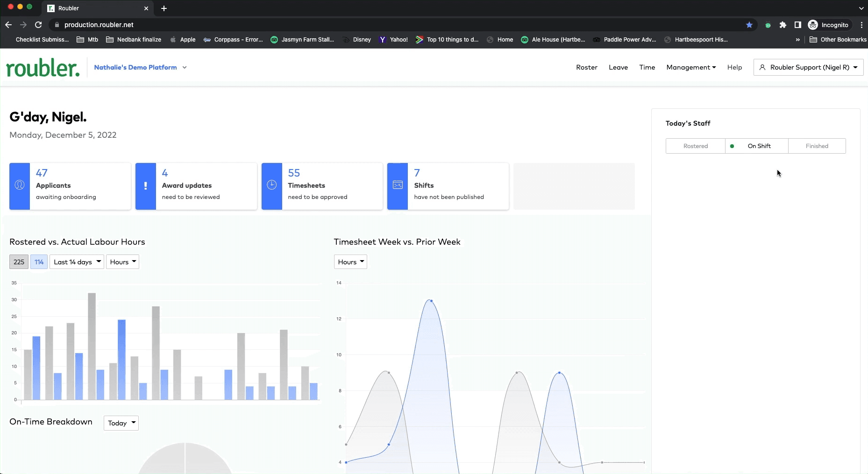Click the green extension icon in toolbar
Image resolution: width=868 pixels, height=474 pixels.
point(768,25)
